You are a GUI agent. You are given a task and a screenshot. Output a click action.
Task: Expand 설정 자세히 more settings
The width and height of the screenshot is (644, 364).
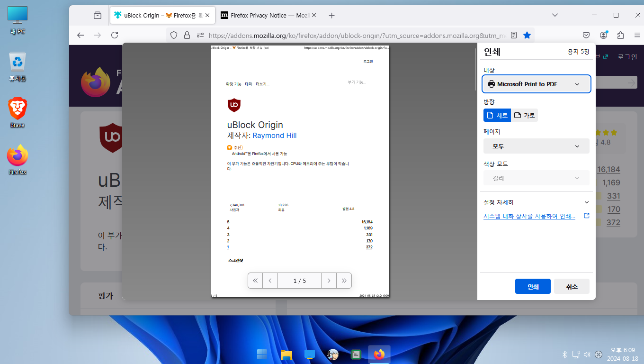point(537,202)
